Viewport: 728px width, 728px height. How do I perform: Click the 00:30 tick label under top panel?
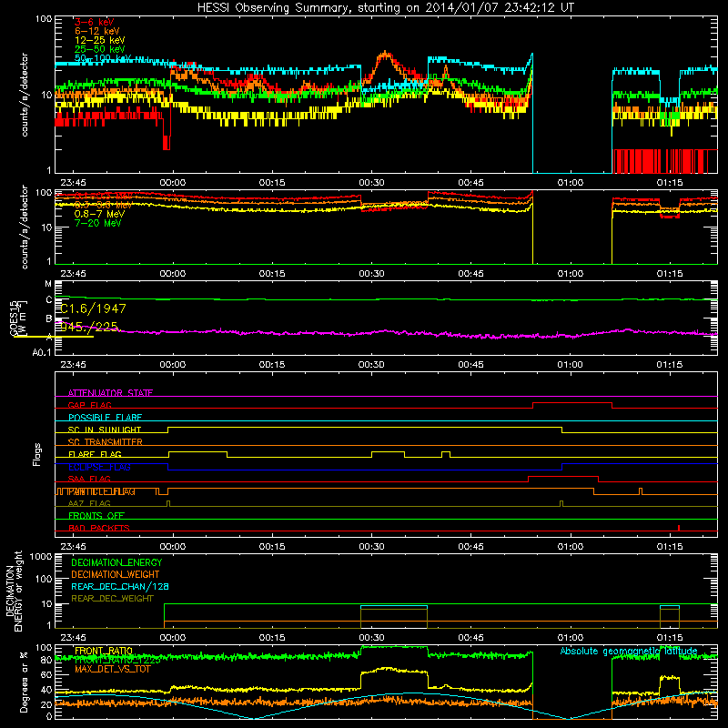click(371, 183)
